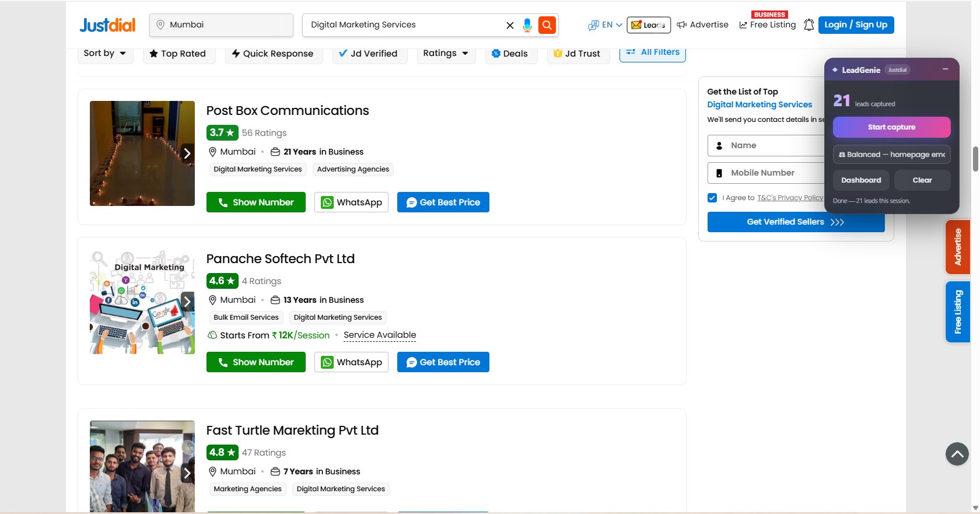Open the EN language selector
This screenshot has height=514, width=980.
pyautogui.click(x=605, y=25)
